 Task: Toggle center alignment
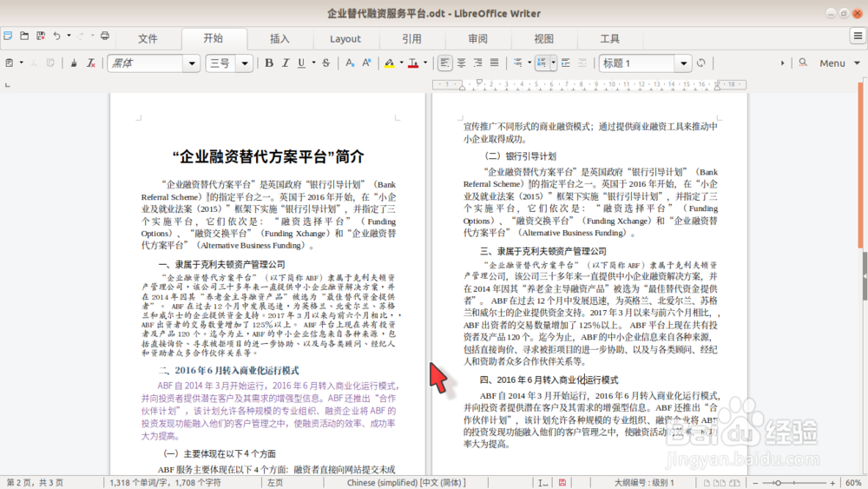click(461, 63)
